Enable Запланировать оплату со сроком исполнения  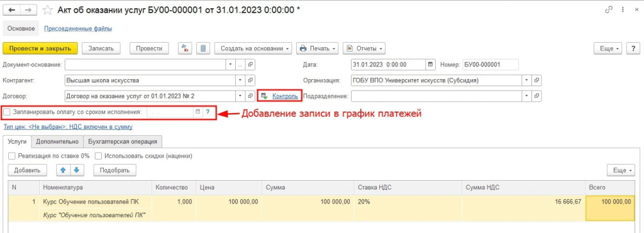tap(6, 112)
